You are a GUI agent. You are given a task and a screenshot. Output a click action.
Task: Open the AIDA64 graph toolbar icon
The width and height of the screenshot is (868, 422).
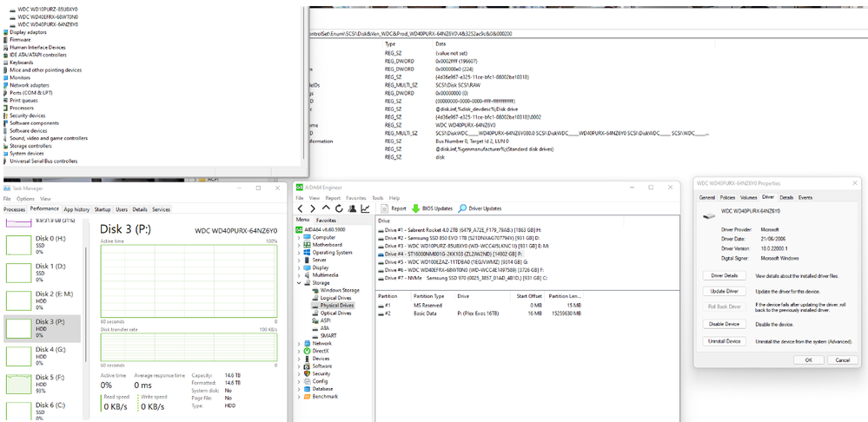tap(365, 208)
